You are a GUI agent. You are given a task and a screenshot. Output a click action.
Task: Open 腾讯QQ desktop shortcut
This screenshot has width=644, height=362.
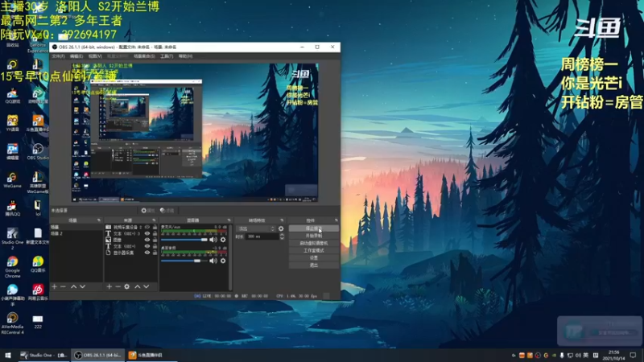coord(12,208)
